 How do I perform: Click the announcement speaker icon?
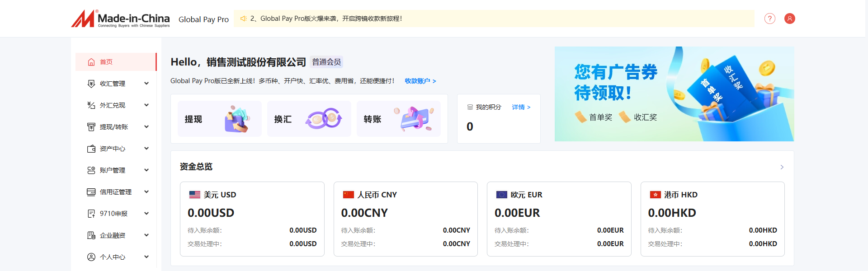tap(243, 19)
